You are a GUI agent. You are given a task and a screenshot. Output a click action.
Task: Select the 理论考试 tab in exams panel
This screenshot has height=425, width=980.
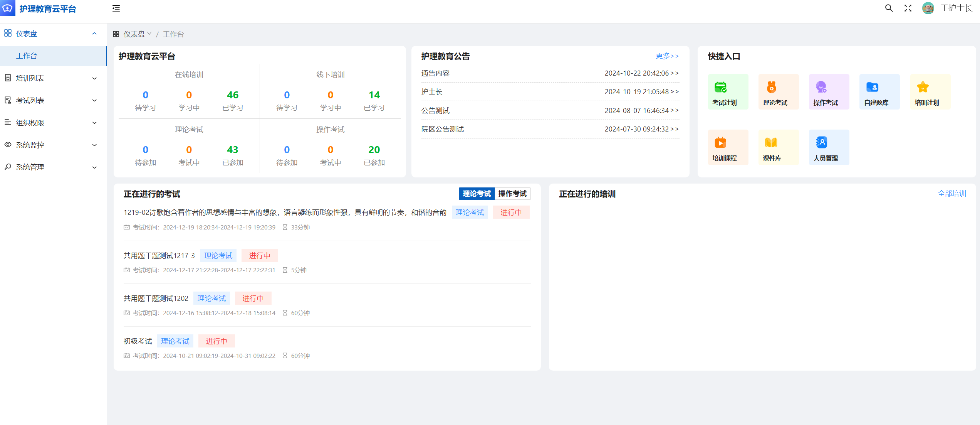click(x=477, y=194)
